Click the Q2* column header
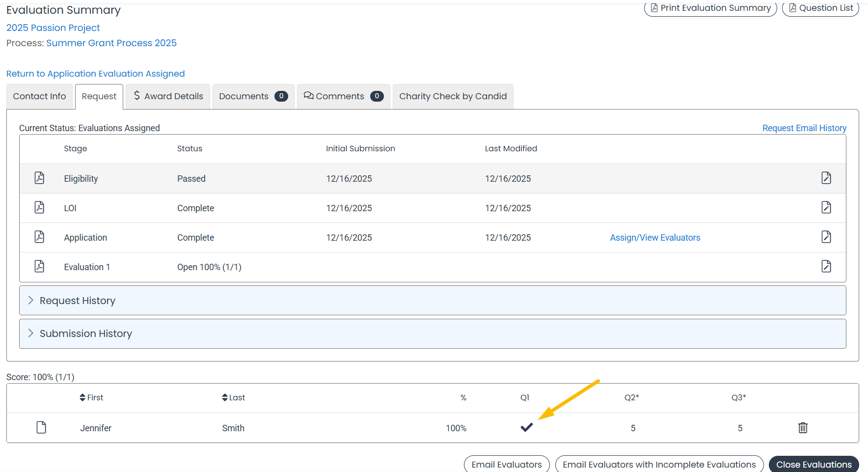This screenshot has width=868, height=472. pos(631,397)
